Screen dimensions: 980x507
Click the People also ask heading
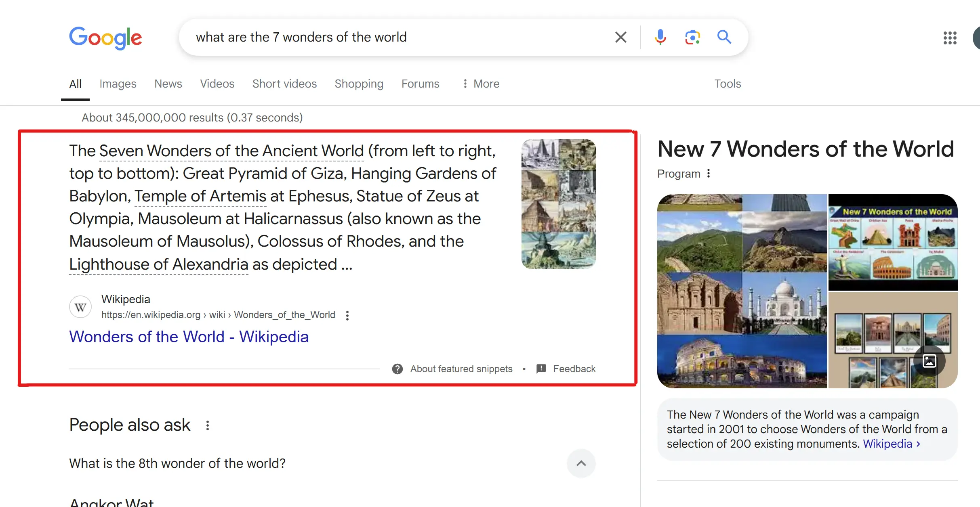130,425
